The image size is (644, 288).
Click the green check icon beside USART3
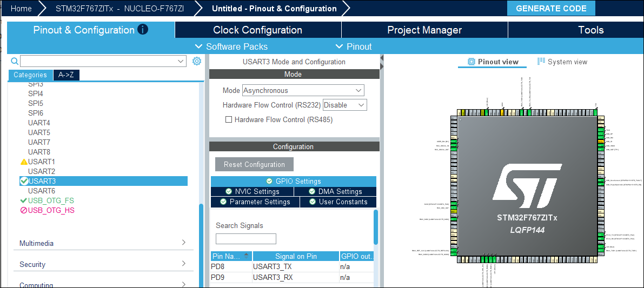click(24, 181)
